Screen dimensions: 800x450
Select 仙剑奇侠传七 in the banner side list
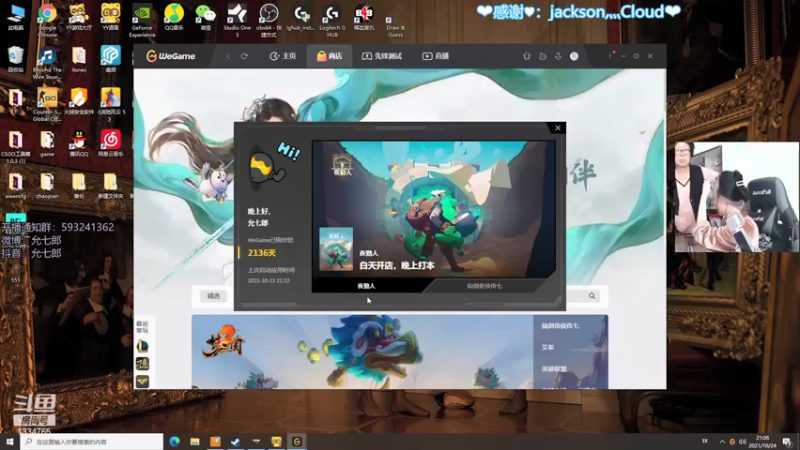(560, 326)
